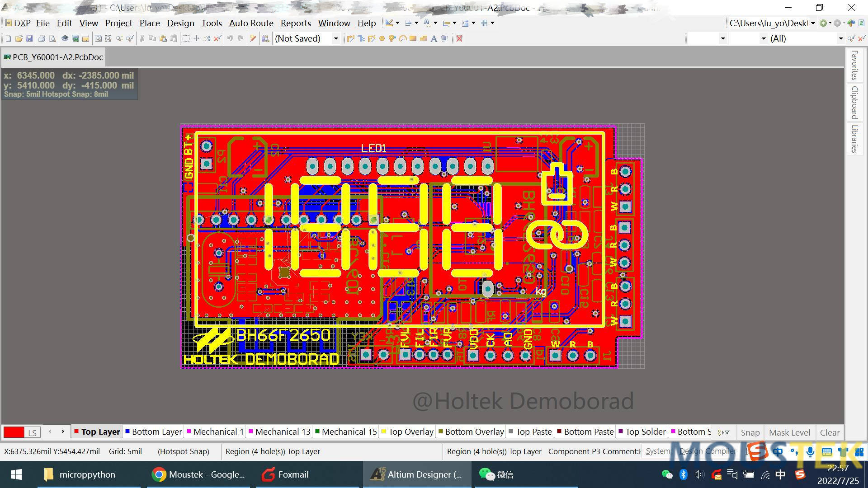Open the Clipboard side panel
Screen dimensions: 868x488
tap(854, 103)
